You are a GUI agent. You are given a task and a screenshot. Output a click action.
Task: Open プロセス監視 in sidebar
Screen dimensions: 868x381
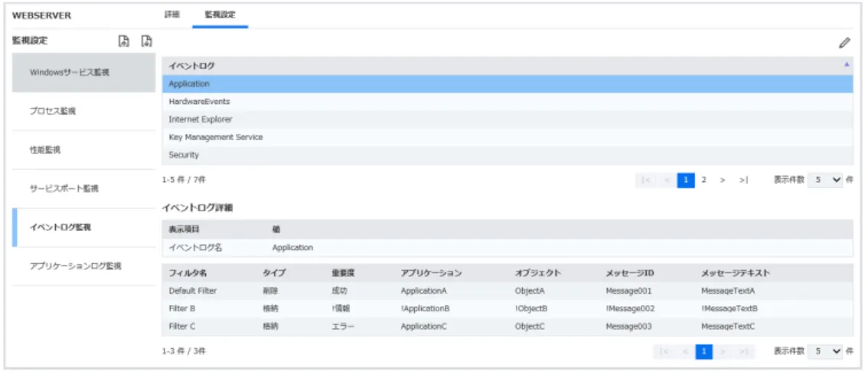tap(83, 111)
